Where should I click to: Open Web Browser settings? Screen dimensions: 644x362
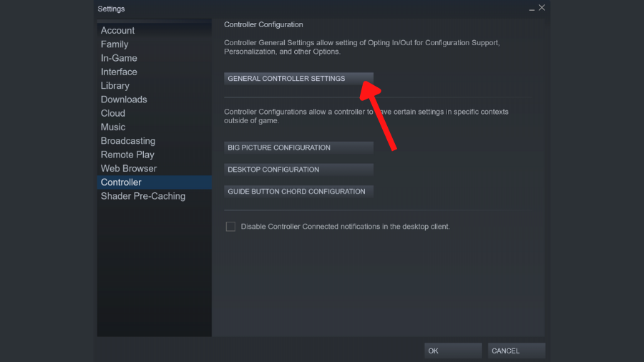coord(155,169)
